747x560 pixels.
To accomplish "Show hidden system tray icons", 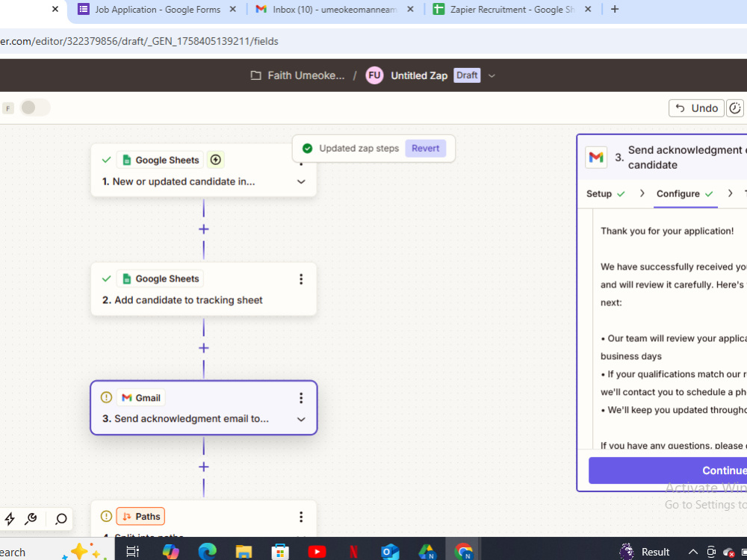I will pos(693,552).
